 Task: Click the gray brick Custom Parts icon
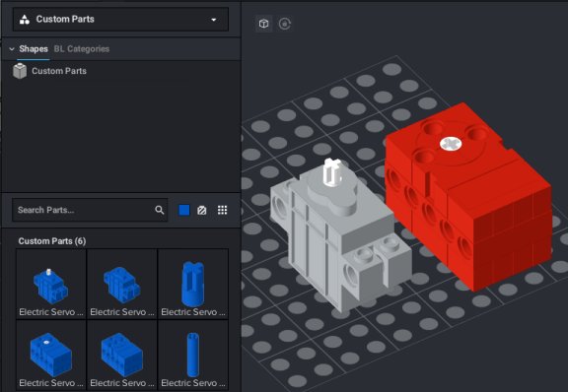[x=20, y=71]
